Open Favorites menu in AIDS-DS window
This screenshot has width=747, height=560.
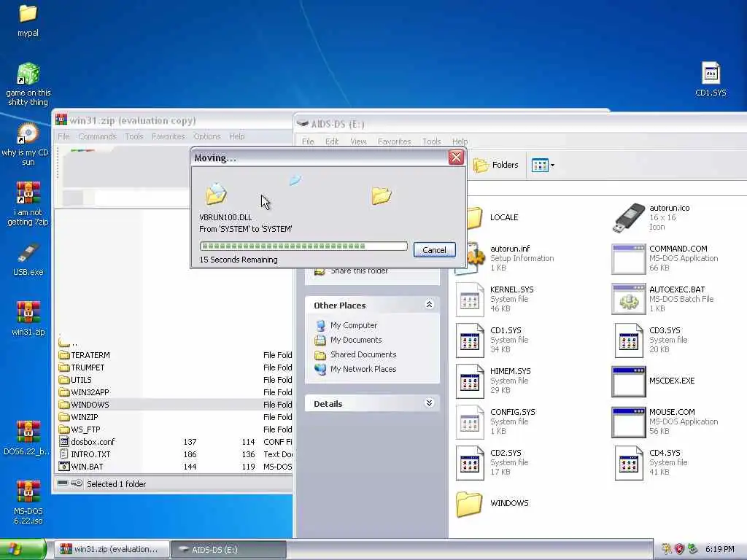pyautogui.click(x=395, y=141)
